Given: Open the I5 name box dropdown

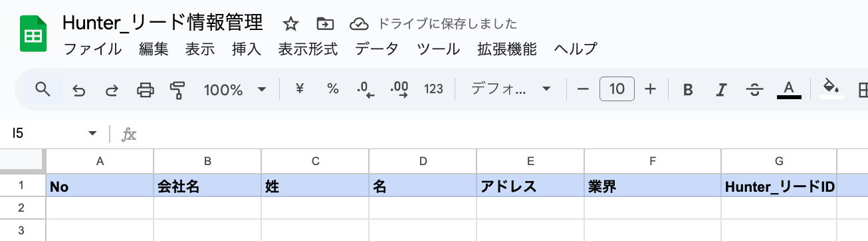Looking at the screenshot, I should [x=92, y=134].
